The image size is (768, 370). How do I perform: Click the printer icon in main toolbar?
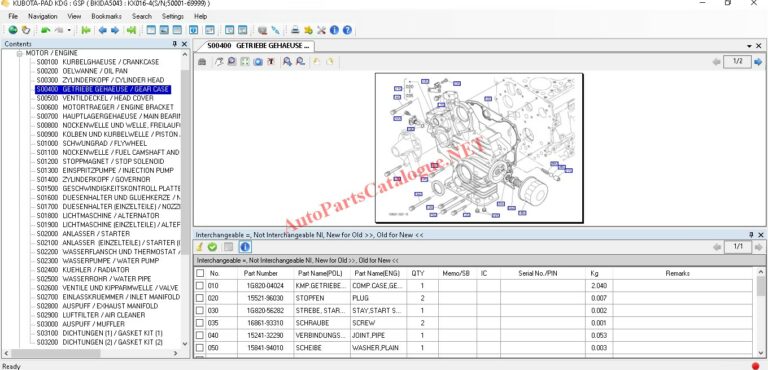tap(295, 30)
